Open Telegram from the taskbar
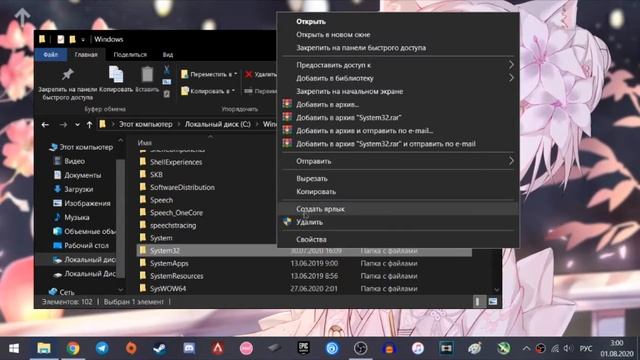 pyautogui.click(x=102, y=348)
